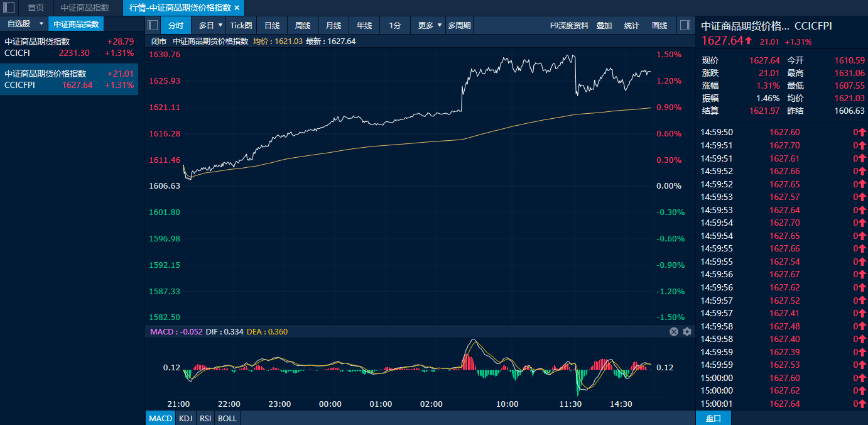
Task: Toggle the sidebar panel icon beside 首页
Action: [x=9, y=8]
